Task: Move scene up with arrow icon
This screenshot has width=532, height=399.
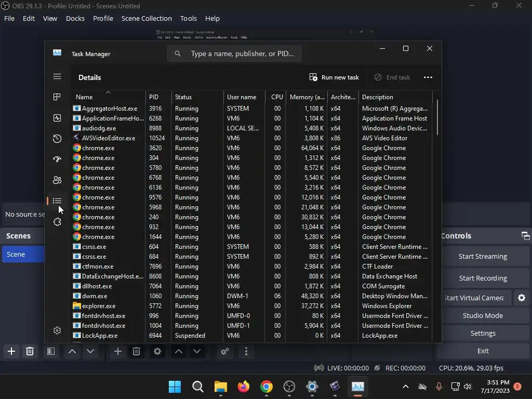Action: (72, 351)
